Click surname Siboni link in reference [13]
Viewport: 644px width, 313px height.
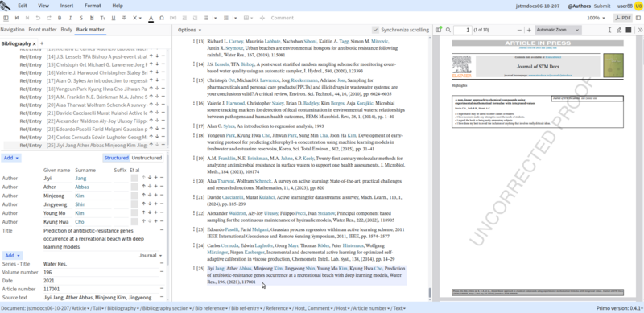310,42
